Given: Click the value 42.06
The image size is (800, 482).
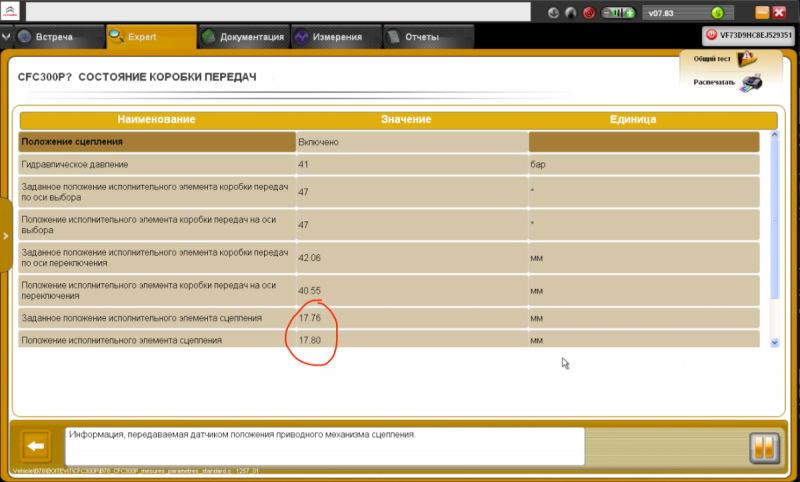Looking at the screenshot, I should [x=310, y=258].
